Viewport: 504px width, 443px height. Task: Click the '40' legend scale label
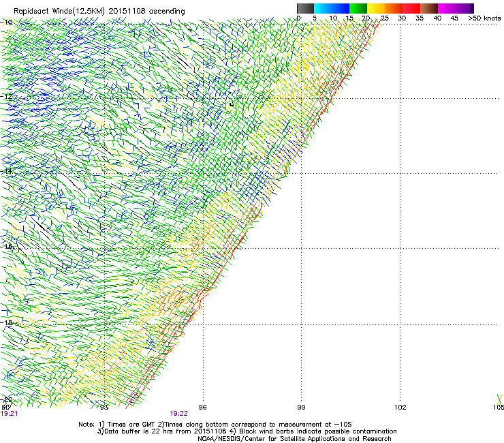437,18
